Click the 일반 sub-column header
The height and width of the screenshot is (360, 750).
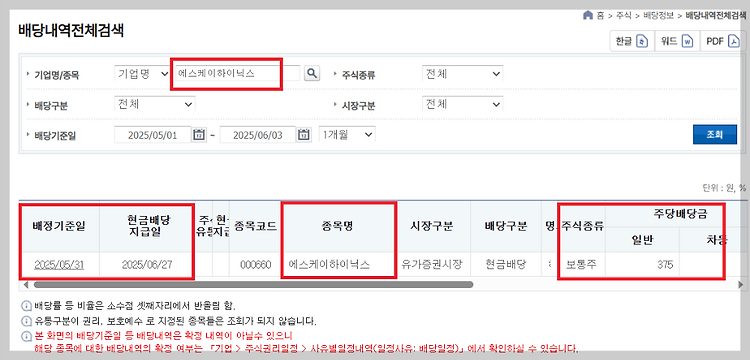pyautogui.click(x=642, y=240)
